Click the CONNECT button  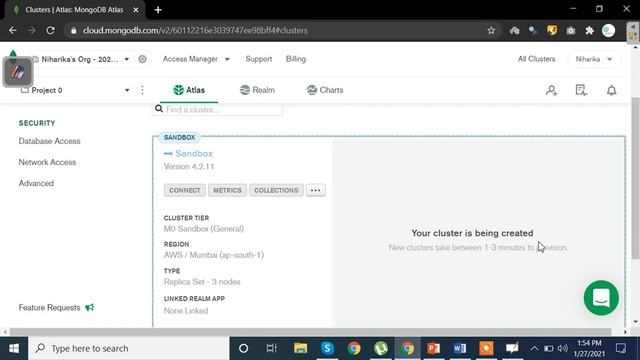(184, 190)
